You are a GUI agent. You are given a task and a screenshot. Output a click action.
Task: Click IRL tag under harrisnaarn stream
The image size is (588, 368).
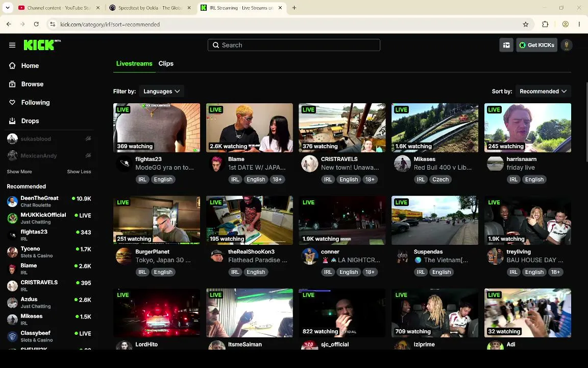tap(513, 179)
